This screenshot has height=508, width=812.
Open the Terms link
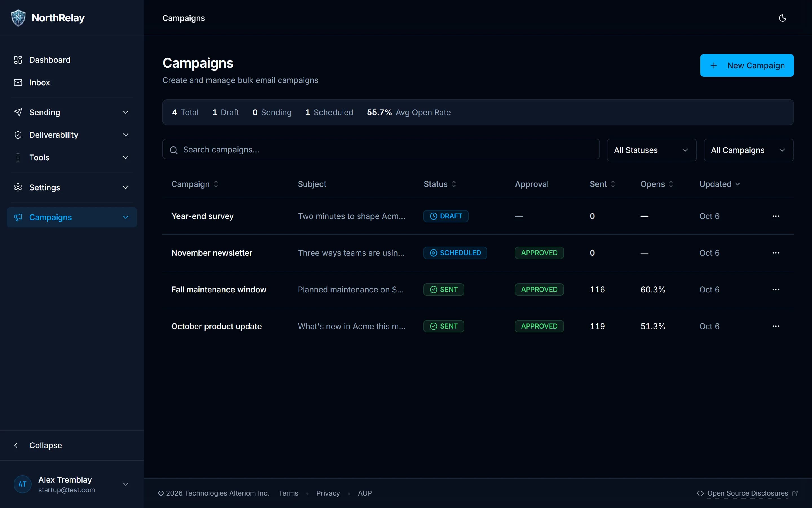point(288,493)
